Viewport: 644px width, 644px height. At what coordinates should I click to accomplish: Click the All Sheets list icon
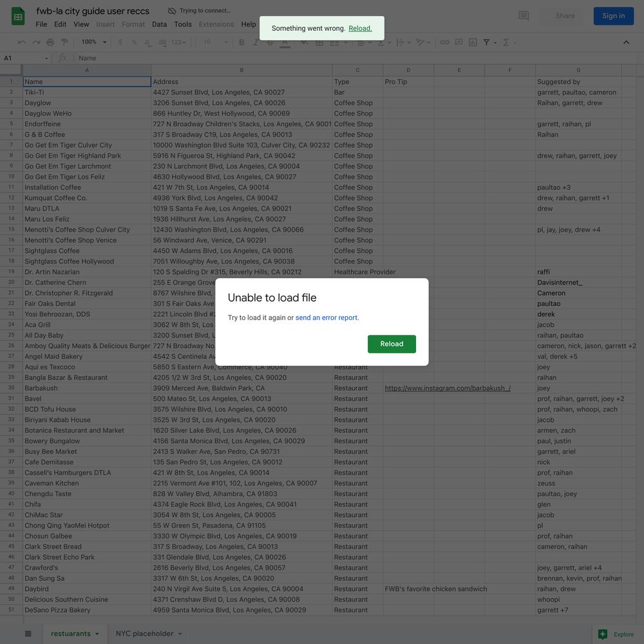pyautogui.click(x=28, y=634)
